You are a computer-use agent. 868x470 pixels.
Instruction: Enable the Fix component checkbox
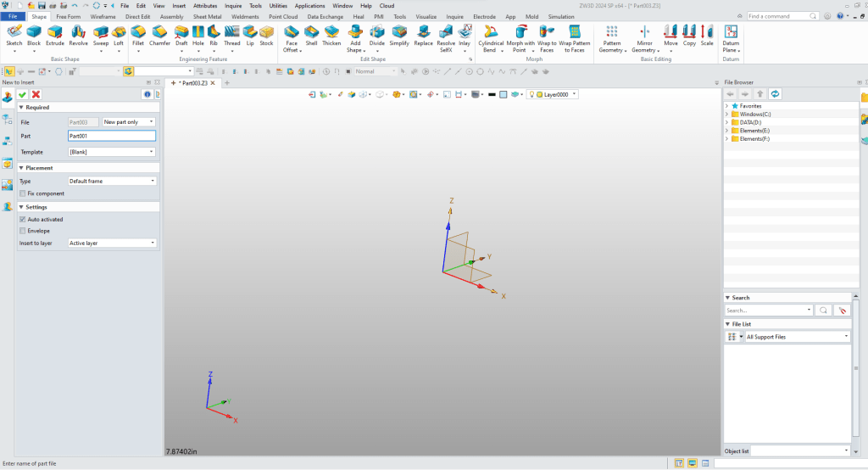[21, 193]
